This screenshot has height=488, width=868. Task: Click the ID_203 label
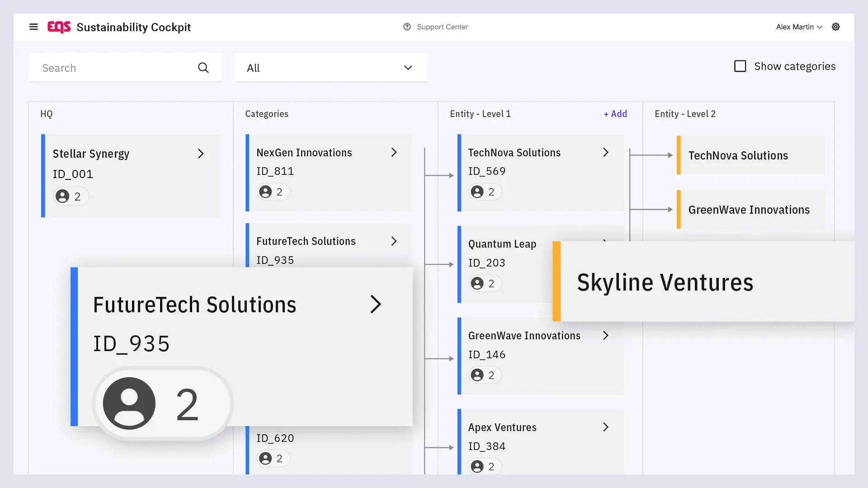486,263
